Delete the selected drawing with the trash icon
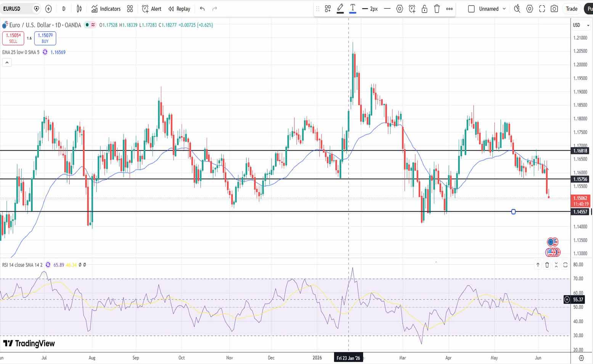This screenshot has width=593, height=364. pos(437,8)
